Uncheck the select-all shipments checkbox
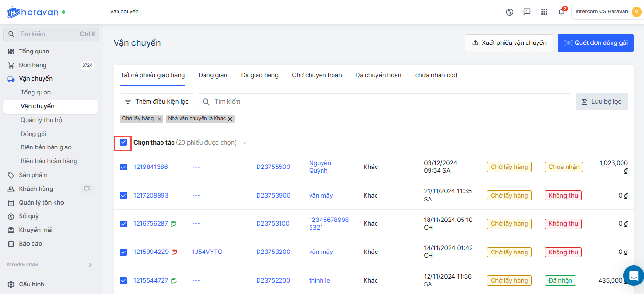Viewport: 644px width, 294px height. (123, 142)
